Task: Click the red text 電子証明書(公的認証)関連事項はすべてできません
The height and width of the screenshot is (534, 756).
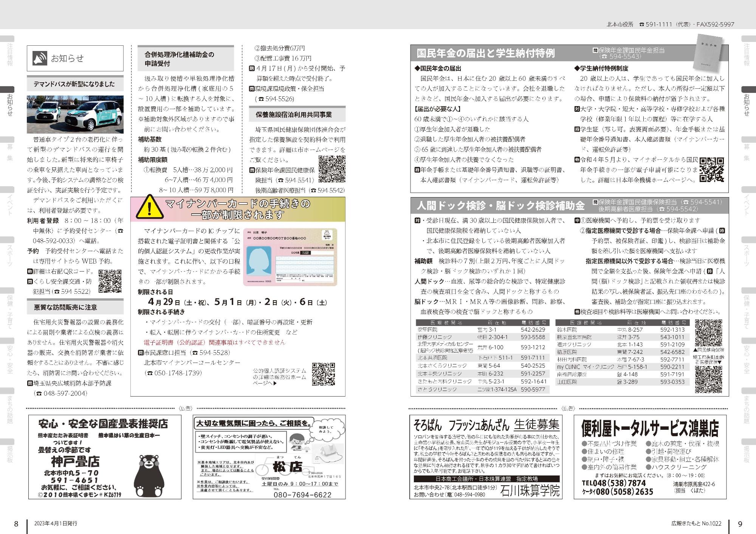Action: [x=215, y=343]
